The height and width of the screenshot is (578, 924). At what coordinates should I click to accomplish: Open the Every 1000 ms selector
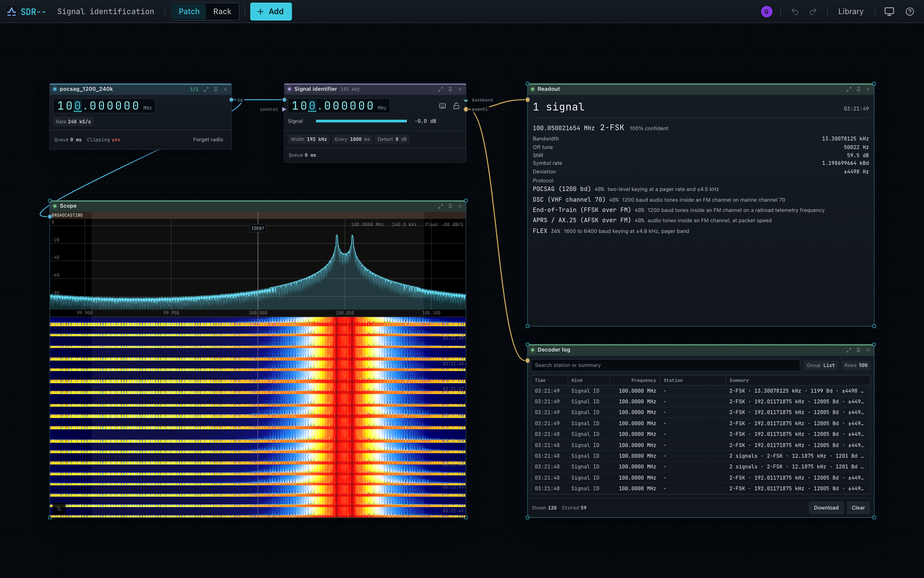click(x=352, y=139)
